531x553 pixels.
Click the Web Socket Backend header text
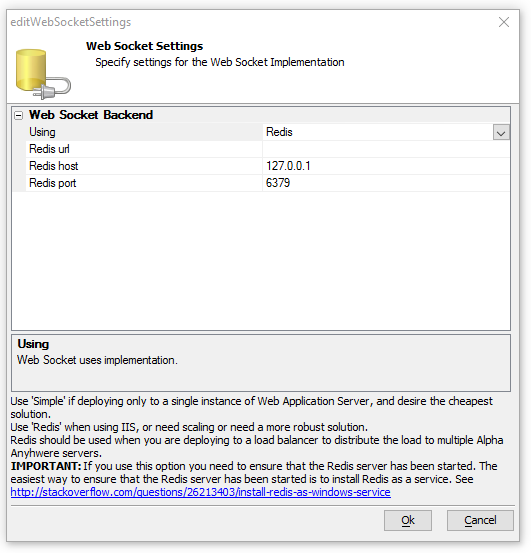[91, 115]
